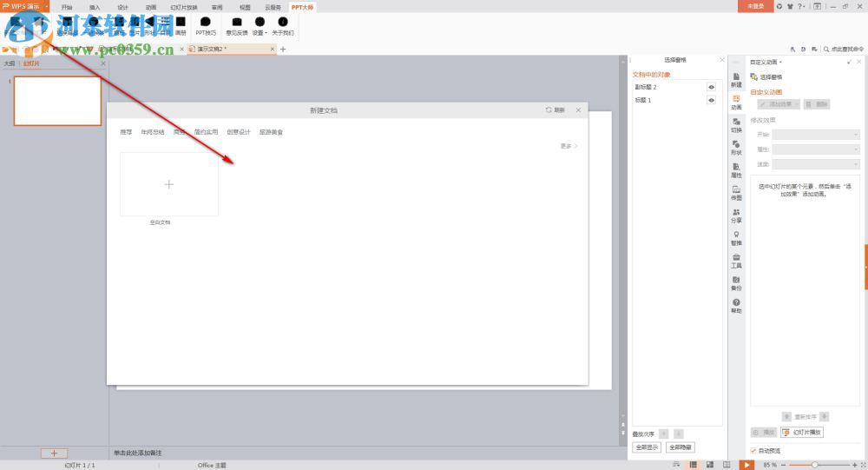The image size is (868, 470).
Task: Toggle visibility of 副标题 2 object
Action: point(712,87)
